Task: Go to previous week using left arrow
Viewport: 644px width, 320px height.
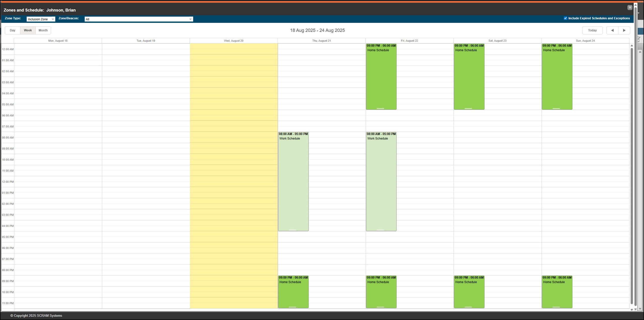Action: (x=612, y=30)
